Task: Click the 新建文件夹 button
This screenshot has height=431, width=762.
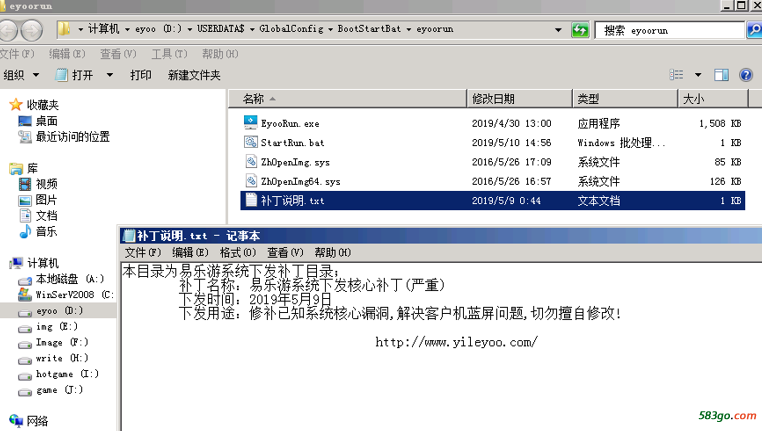Action: pyautogui.click(x=194, y=75)
